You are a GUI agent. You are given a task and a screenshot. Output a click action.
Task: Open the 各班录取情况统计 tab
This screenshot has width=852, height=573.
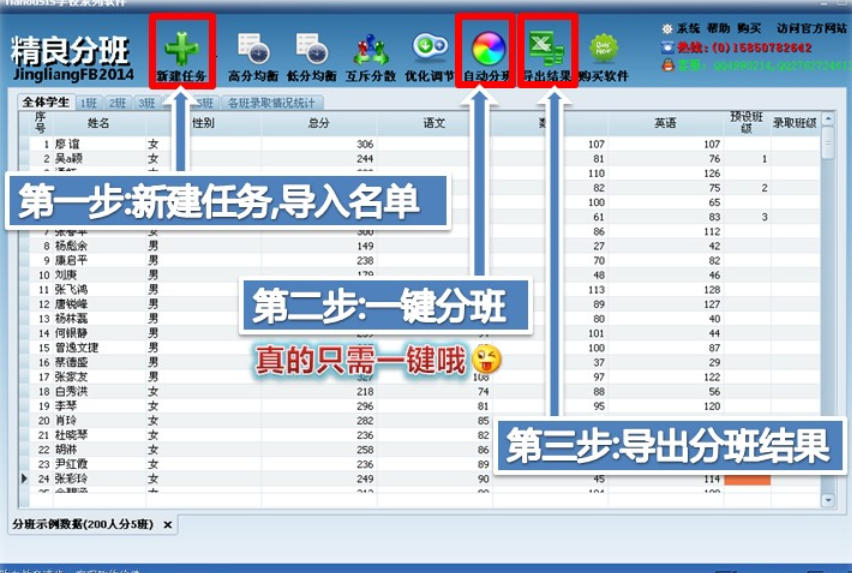point(272,103)
